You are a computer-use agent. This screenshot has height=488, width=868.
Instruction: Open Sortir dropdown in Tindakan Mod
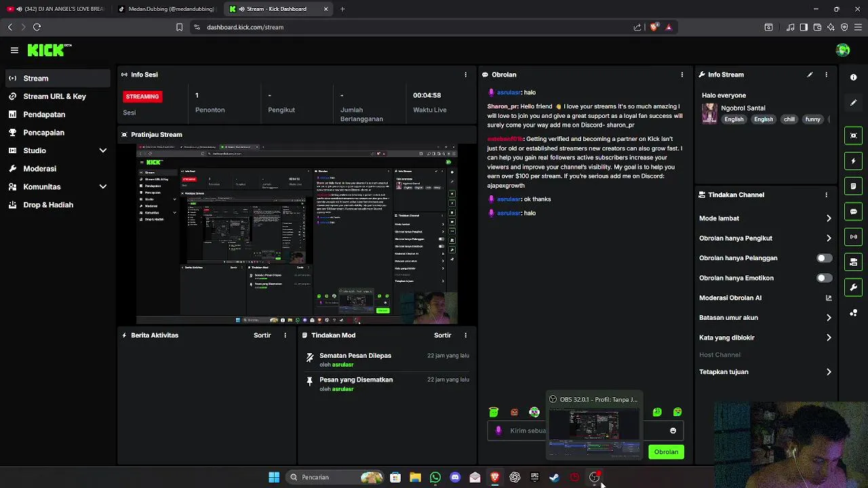coord(442,335)
